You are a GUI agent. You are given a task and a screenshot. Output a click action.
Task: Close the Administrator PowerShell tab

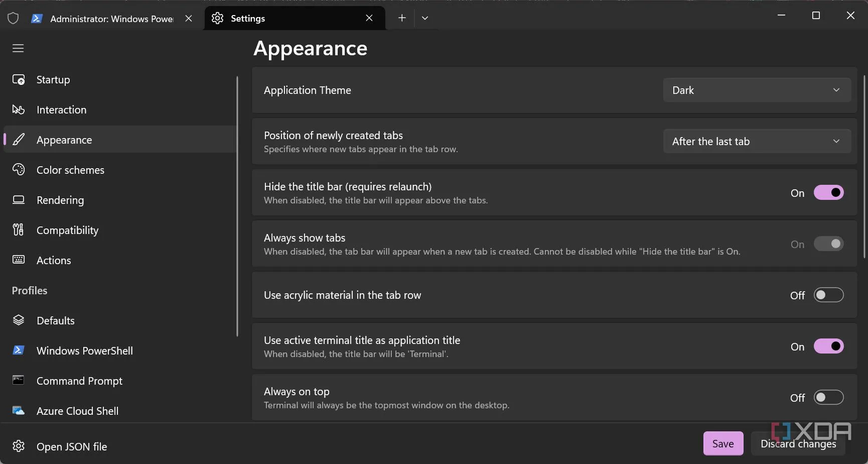[x=189, y=19]
